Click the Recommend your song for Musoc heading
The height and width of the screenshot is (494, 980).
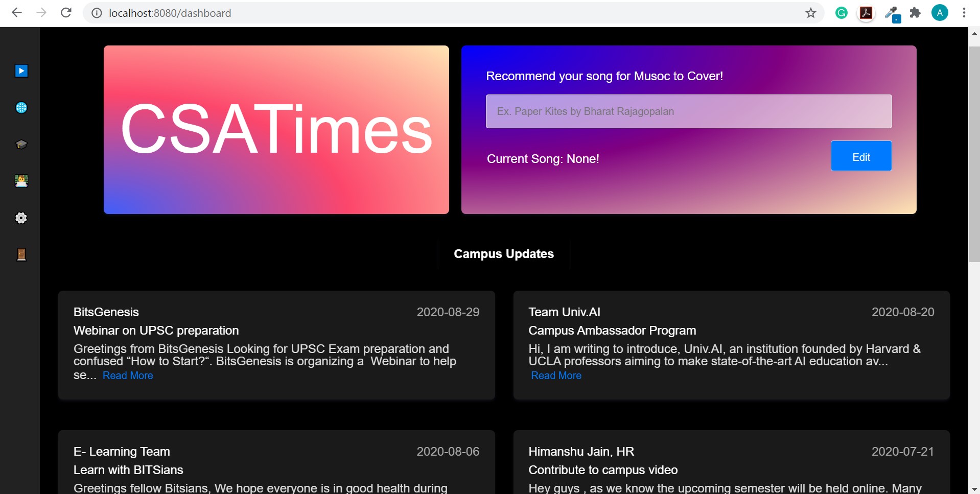pos(604,76)
